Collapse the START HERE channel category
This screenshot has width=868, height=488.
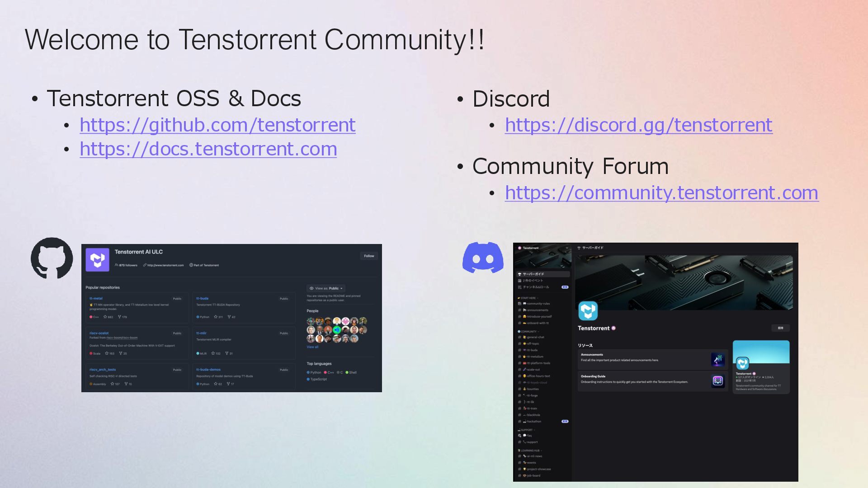528,298
